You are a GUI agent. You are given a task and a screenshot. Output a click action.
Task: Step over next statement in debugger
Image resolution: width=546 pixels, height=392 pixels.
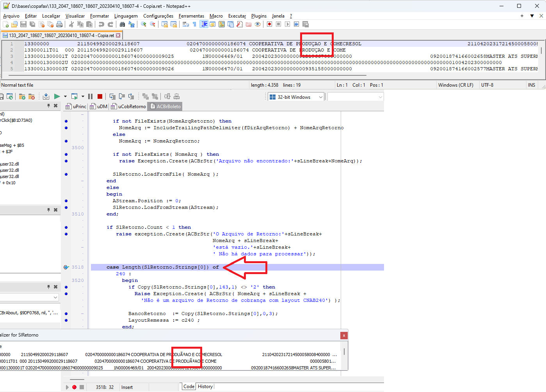[x=122, y=96]
